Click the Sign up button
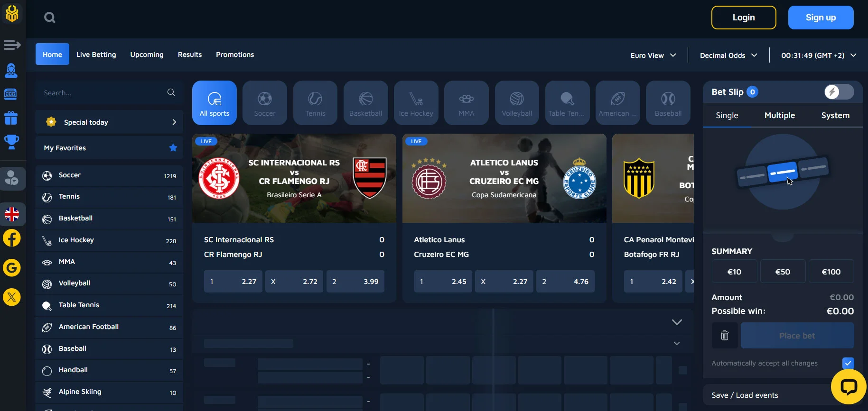 point(821,18)
